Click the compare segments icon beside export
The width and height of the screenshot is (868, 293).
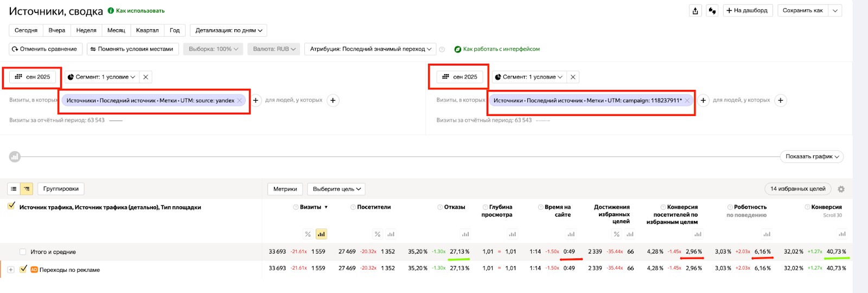point(712,11)
